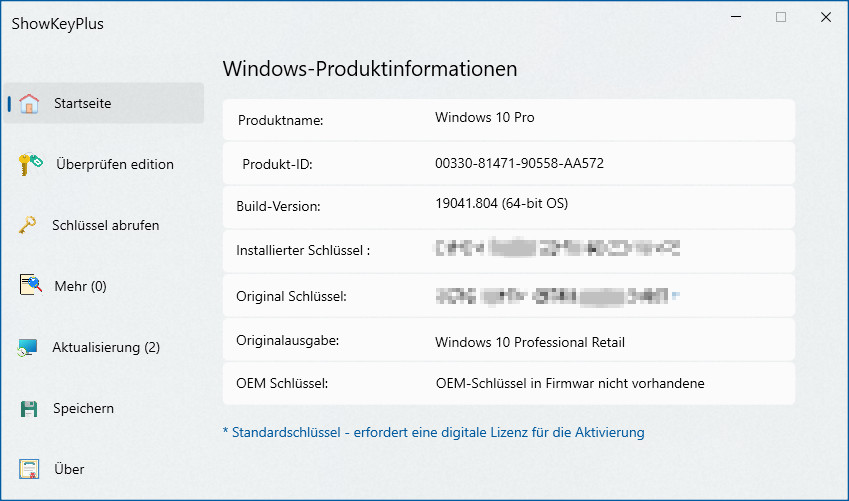Click the blurred Installierter Schlüssel value
The height and width of the screenshot is (501, 849).
click(558, 249)
